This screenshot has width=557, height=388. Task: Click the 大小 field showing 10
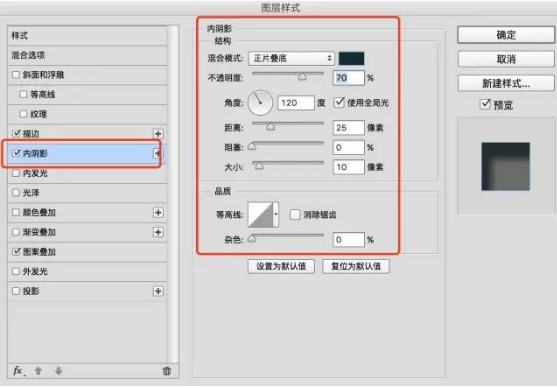click(348, 167)
